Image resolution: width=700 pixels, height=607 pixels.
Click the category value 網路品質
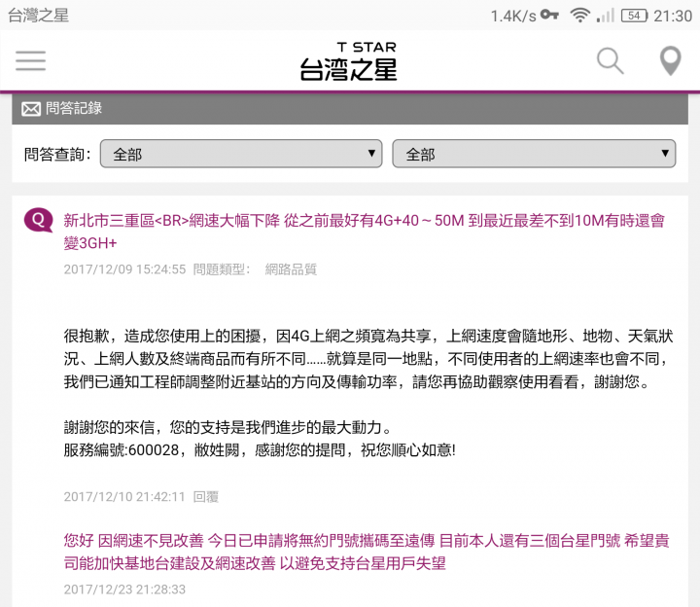coord(291,269)
